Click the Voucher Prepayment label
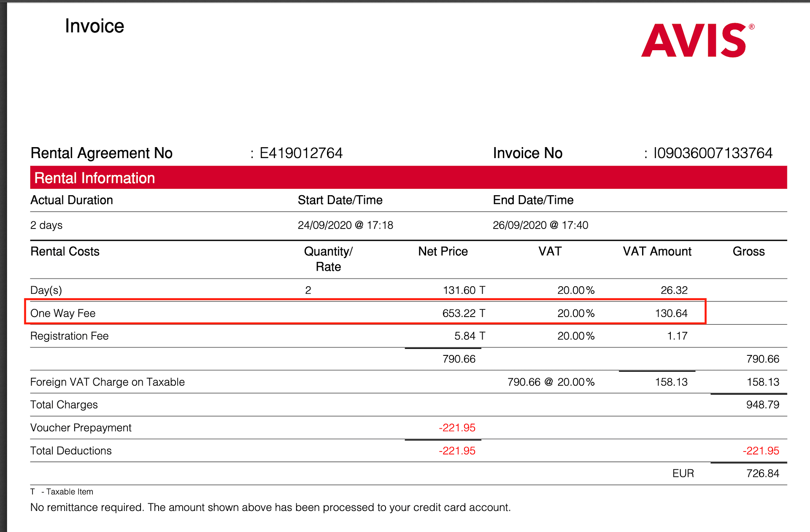This screenshot has width=810, height=532. tap(81, 427)
